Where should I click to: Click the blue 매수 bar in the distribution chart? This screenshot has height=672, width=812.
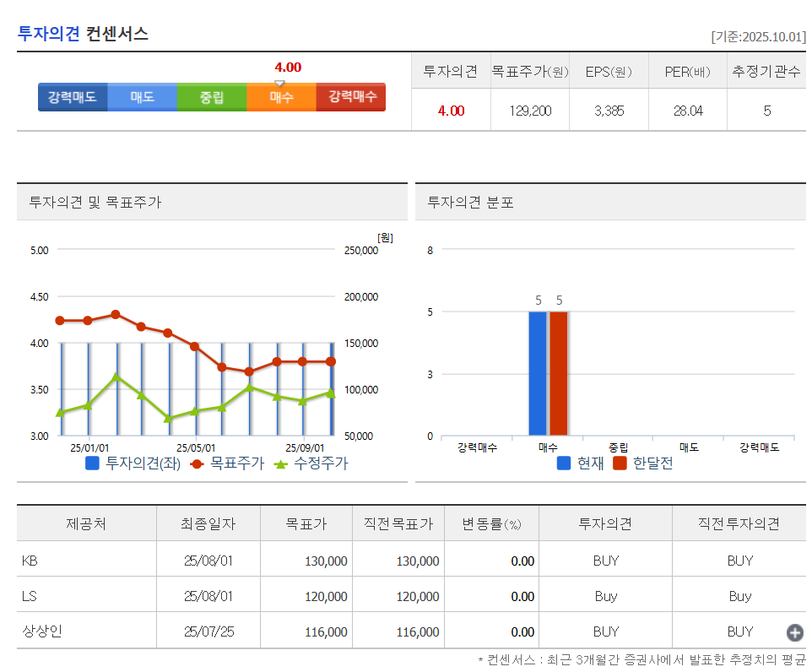pos(538,371)
